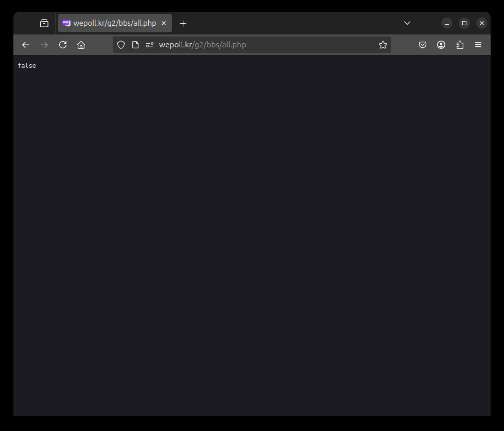Close the wepoll.kr tab

(x=164, y=23)
